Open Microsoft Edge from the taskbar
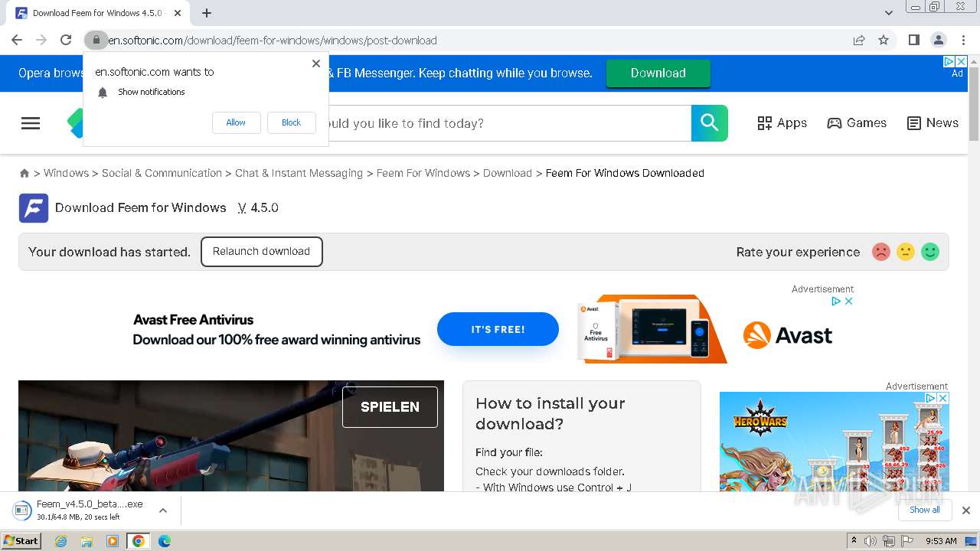This screenshot has height=551, width=980. 165,541
